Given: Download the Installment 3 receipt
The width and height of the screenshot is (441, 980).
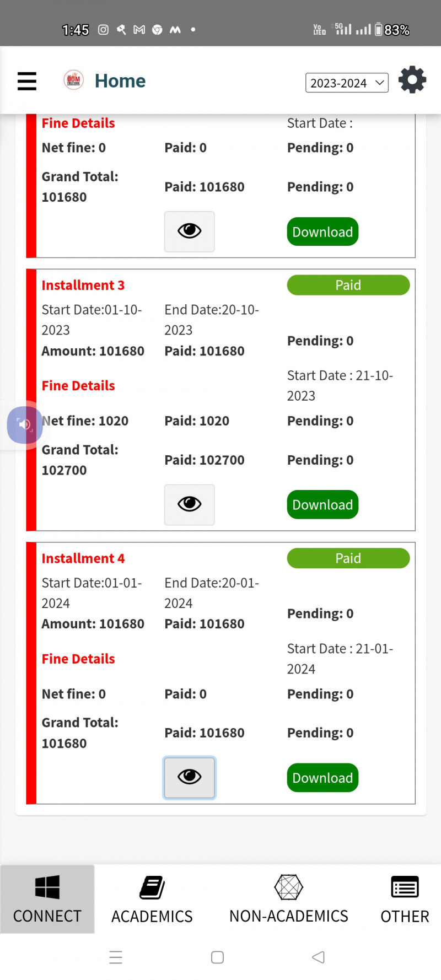Looking at the screenshot, I should pyautogui.click(x=322, y=504).
